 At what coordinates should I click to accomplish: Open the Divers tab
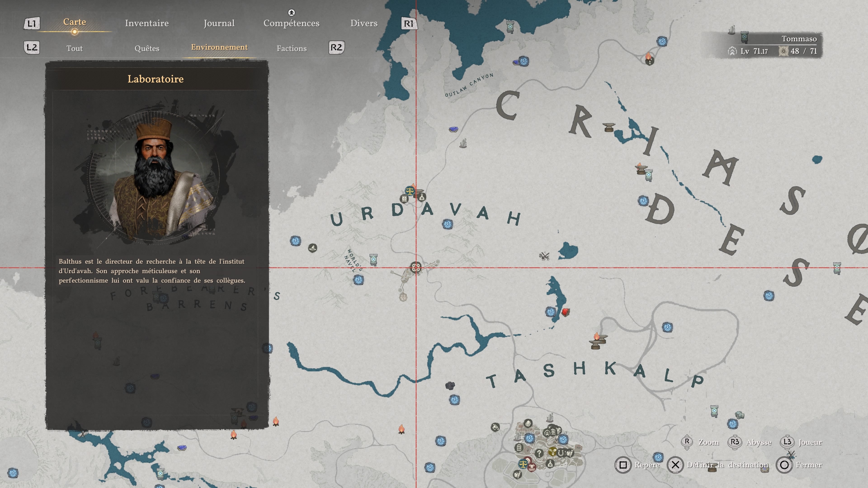tap(364, 23)
